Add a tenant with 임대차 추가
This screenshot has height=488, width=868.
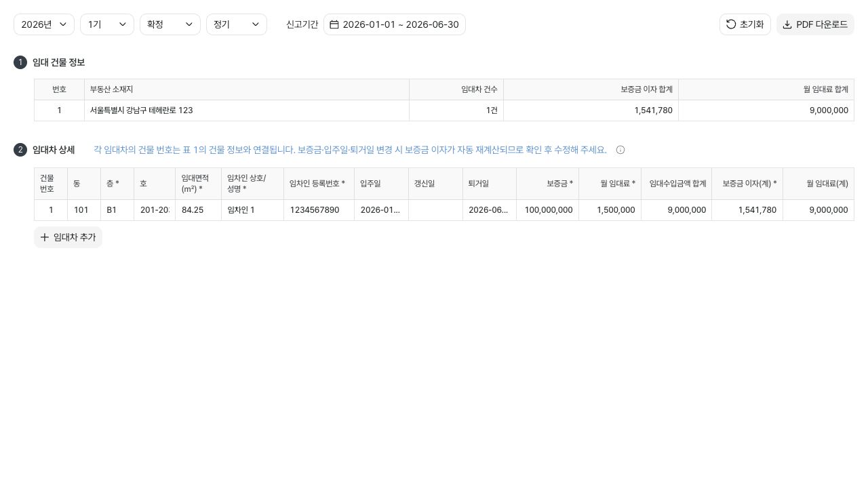point(68,237)
